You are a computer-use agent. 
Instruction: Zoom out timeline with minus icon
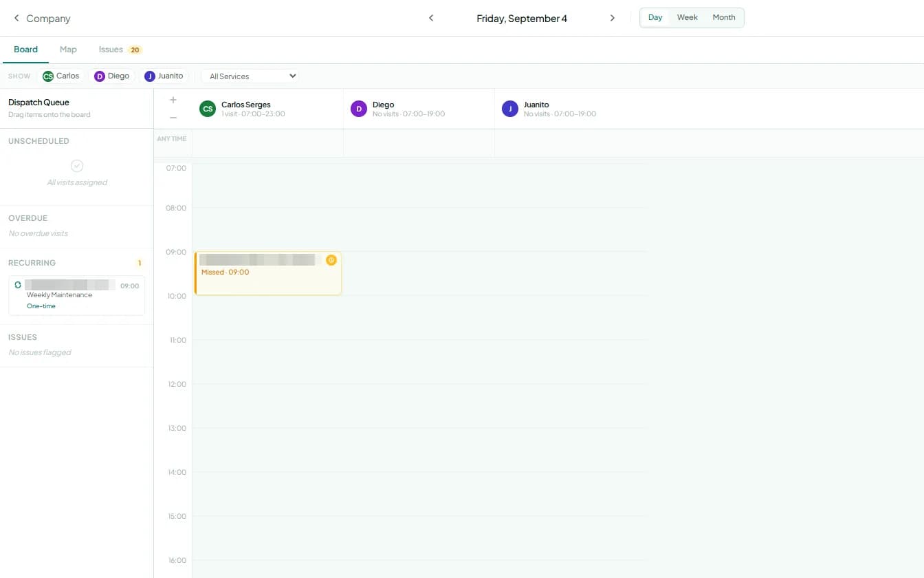[173, 118]
